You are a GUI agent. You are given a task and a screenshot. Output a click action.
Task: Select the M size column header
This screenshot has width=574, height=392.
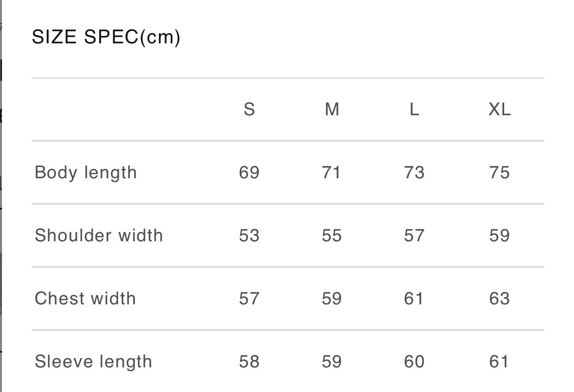click(332, 109)
